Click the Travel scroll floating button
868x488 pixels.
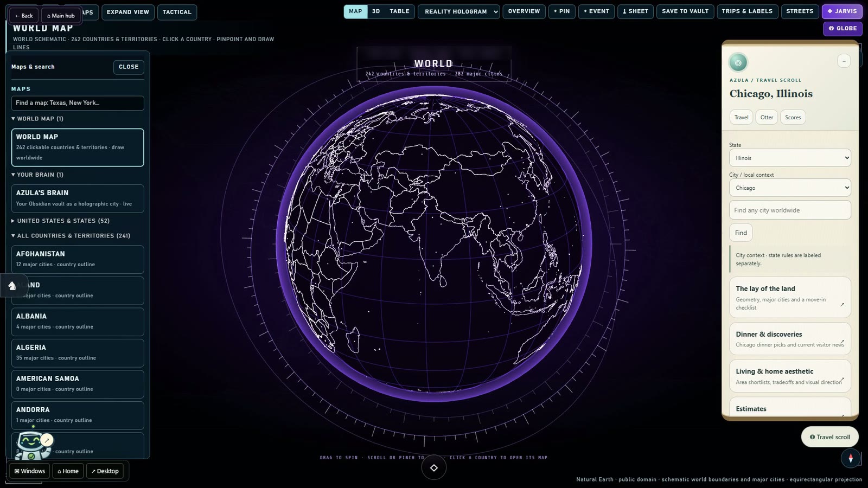830,437
